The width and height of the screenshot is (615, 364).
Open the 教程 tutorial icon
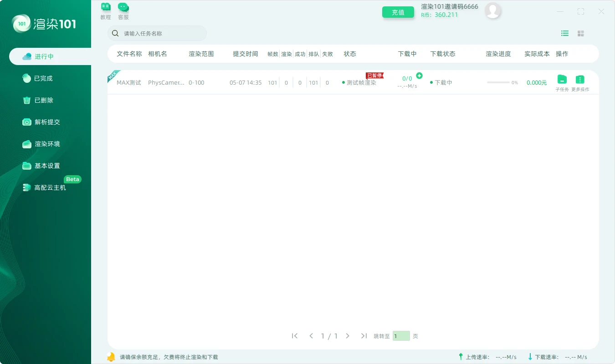pyautogui.click(x=106, y=11)
